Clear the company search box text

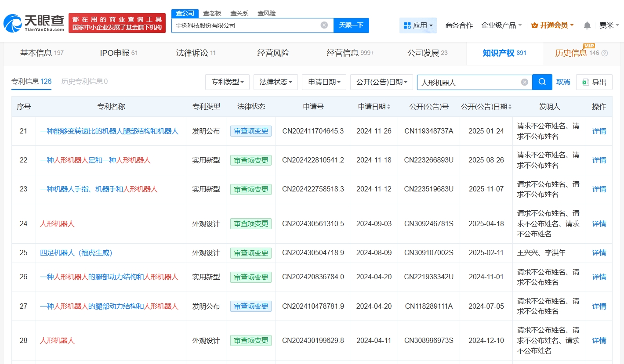tap(324, 25)
